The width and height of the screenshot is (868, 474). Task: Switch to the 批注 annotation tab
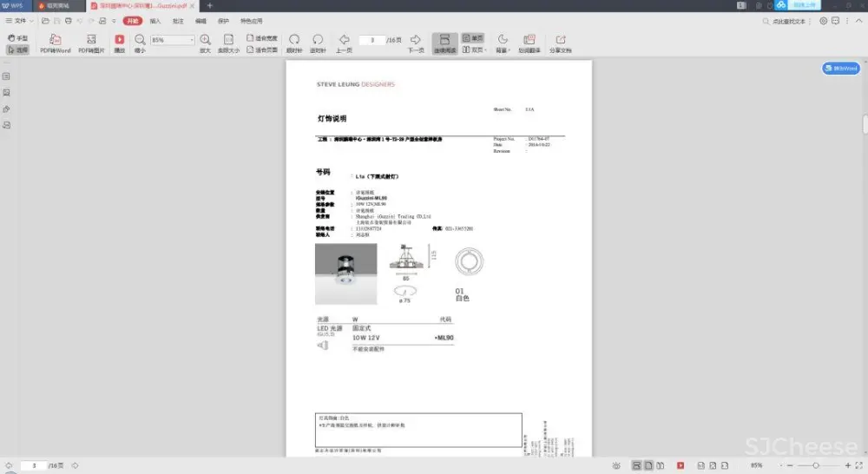pyautogui.click(x=178, y=20)
